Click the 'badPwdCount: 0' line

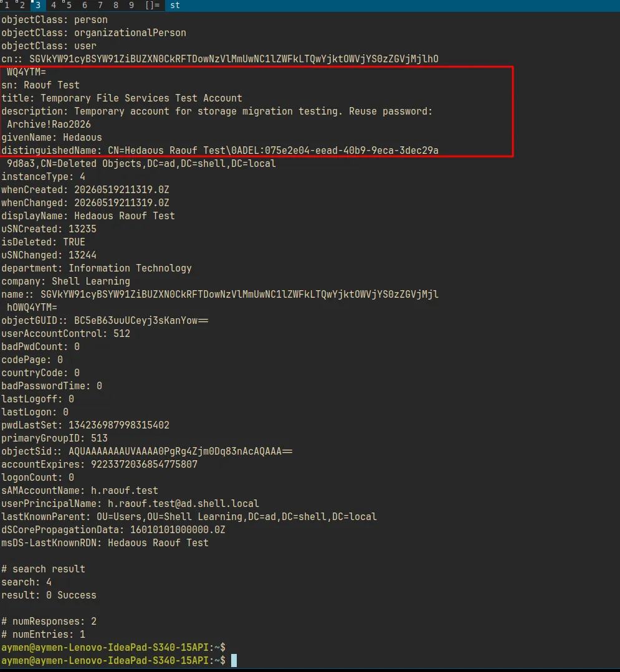(x=41, y=347)
